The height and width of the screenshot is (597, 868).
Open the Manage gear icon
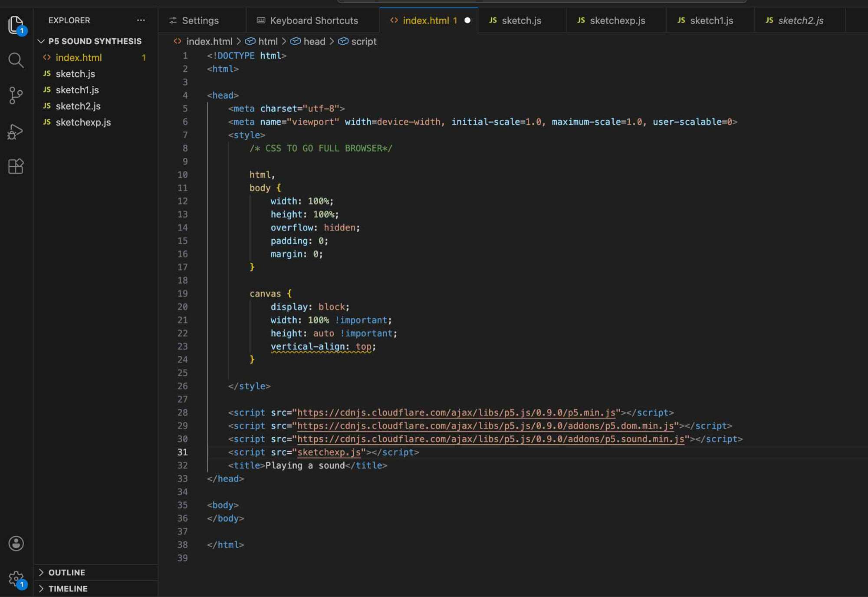pyautogui.click(x=16, y=579)
